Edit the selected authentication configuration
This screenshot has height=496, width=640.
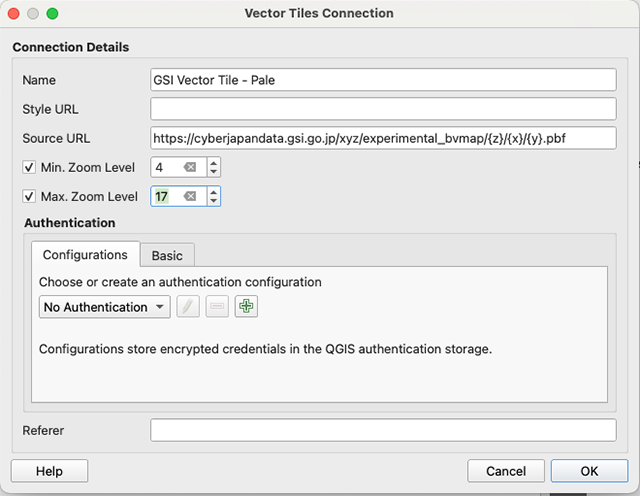tap(188, 306)
